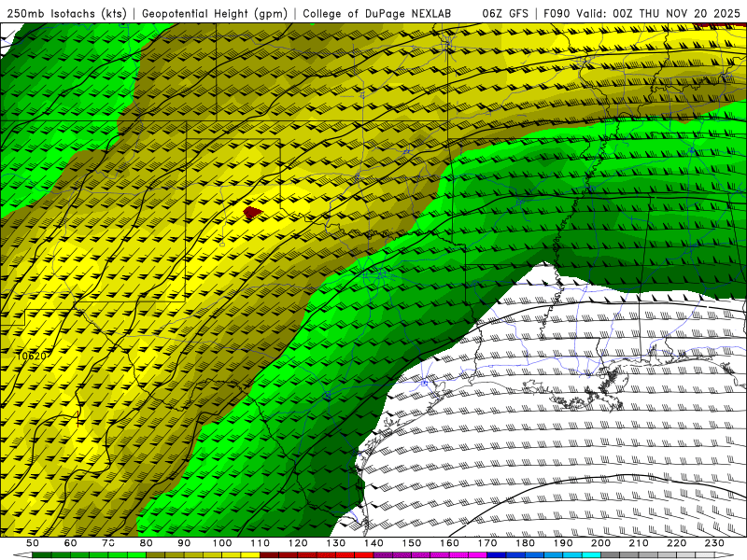This screenshot has width=747, height=560.
Task: Click the bright yellow swatch in the color bar
Action: pyautogui.click(x=250, y=555)
